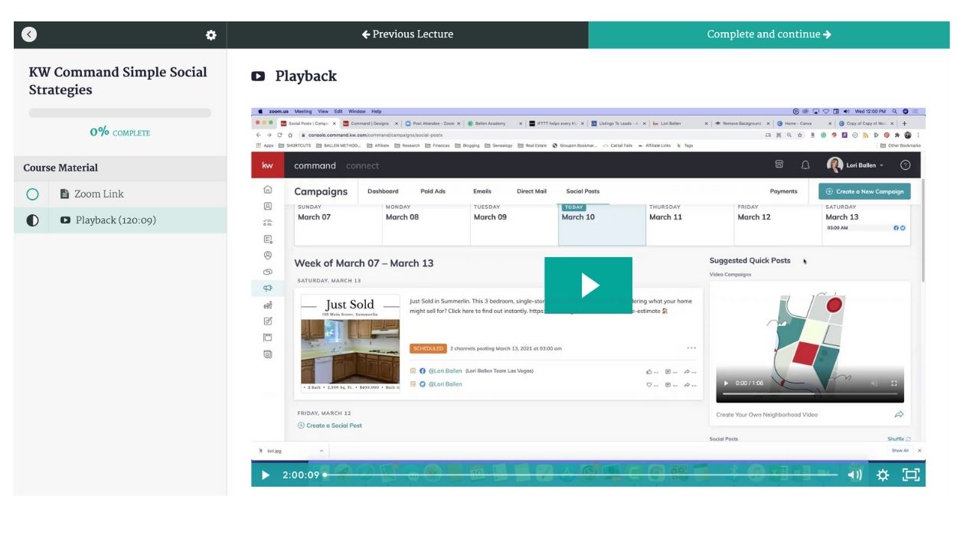Click the share arrow beside Create Your Own Neighborhood Video
This screenshot has width=980, height=551.
[899, 415]
